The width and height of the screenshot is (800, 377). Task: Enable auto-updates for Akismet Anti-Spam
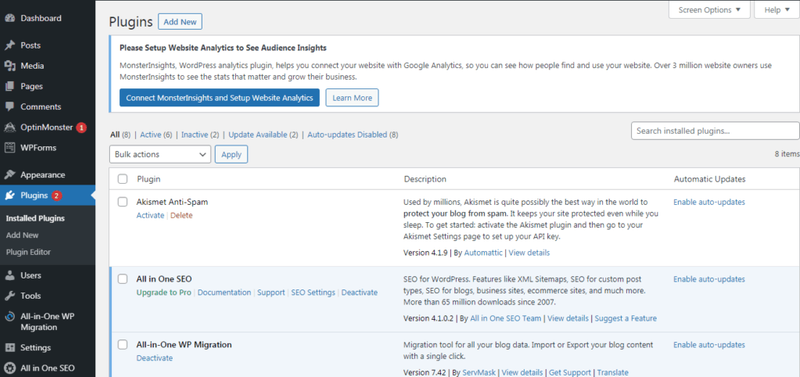tap(709, 202)
